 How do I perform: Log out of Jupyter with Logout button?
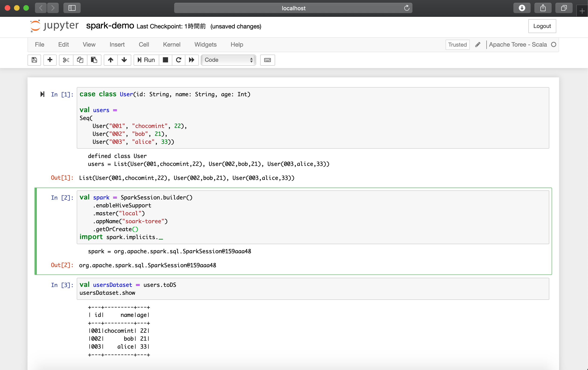pos(542,26)
